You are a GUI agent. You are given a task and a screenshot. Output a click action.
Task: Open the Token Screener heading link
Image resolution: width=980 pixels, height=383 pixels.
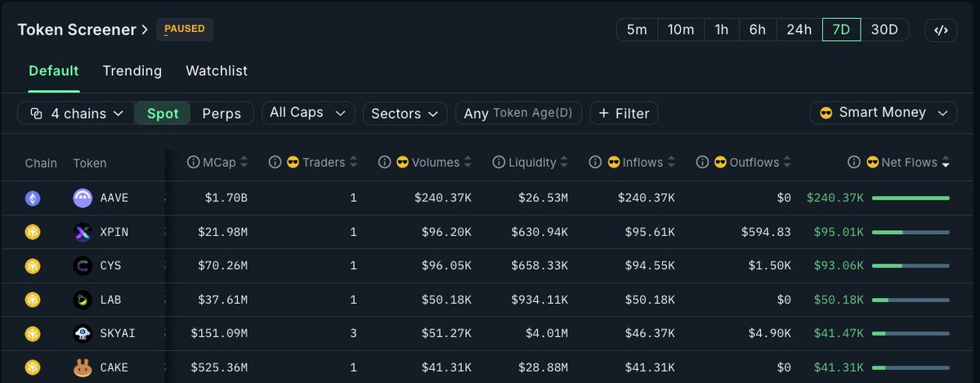[83, 29]
